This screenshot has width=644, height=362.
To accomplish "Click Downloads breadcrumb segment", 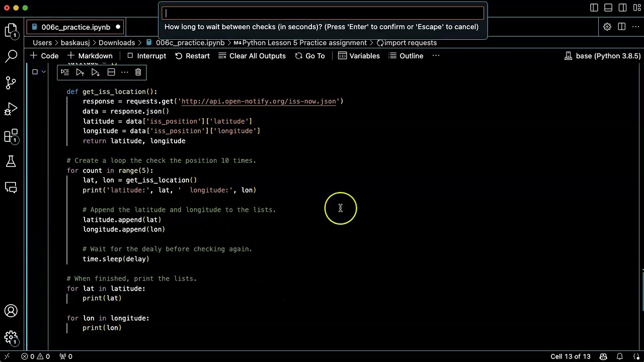I will (117, 43).
